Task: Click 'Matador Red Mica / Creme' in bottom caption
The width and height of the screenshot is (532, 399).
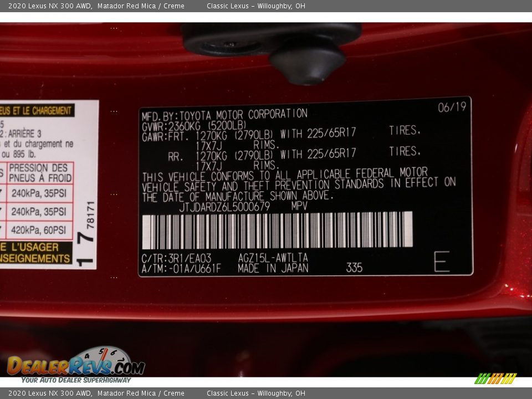Action: (x=140, y=393)
